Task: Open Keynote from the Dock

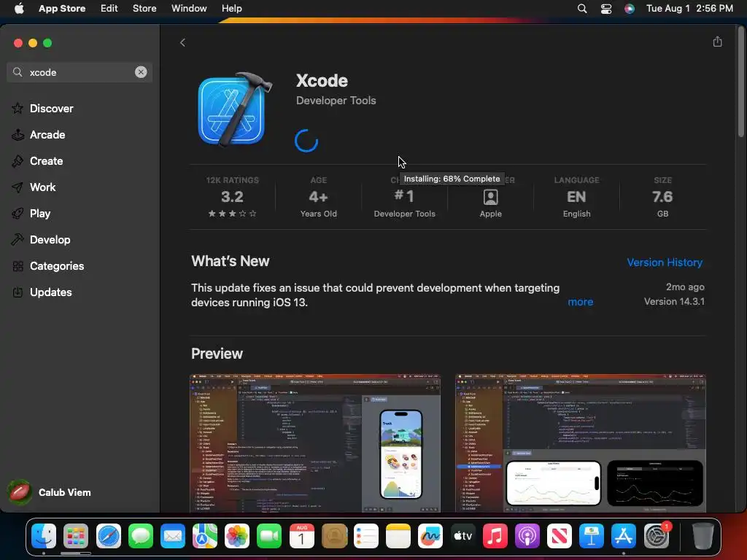Action: 591,536
